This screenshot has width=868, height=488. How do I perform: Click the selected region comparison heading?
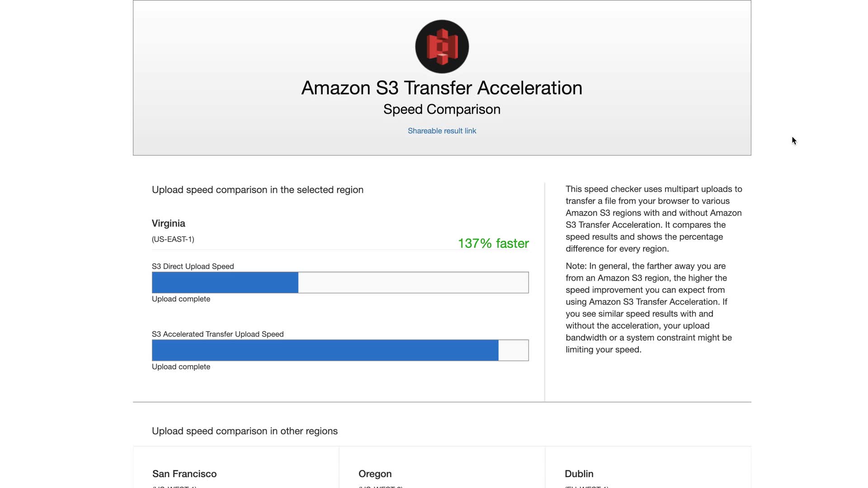[x=258, y=190]
